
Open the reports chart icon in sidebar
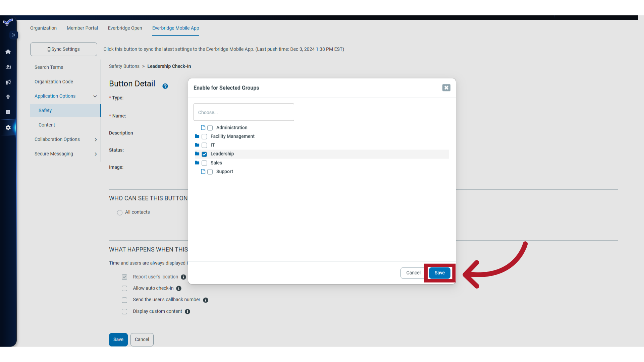8,112
